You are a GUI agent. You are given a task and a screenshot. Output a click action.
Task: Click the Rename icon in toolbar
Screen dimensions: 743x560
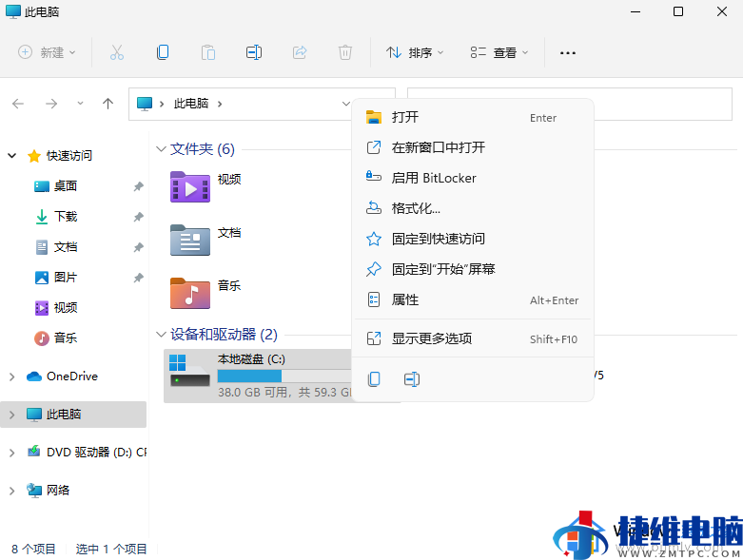pos(253,53)
